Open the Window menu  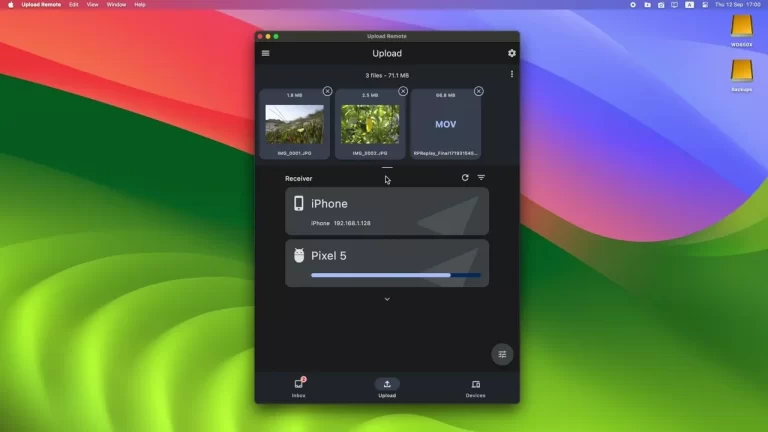coord(116,4)
